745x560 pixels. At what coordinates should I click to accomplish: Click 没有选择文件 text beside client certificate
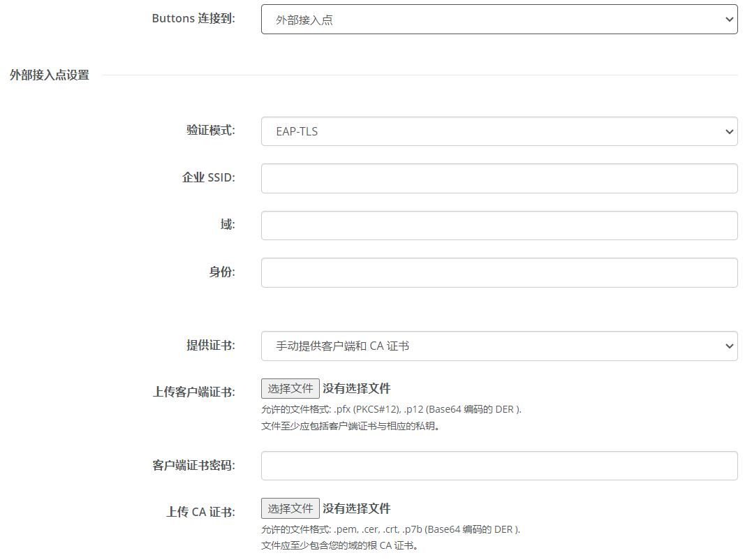pos(357,388)
